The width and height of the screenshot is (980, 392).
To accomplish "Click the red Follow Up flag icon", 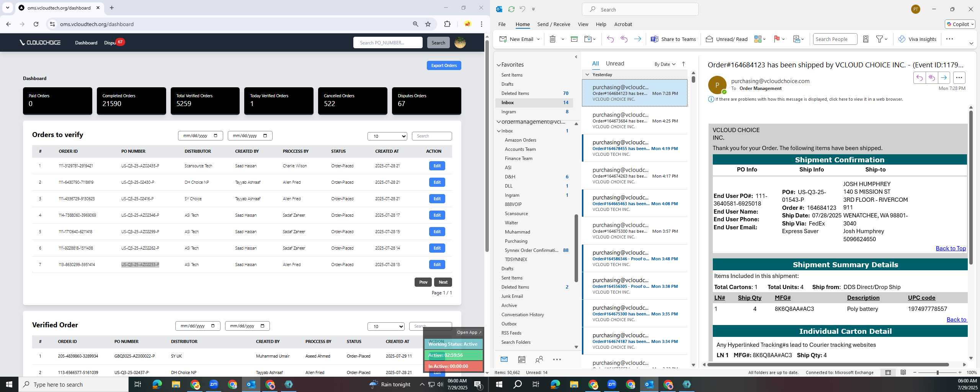I will coord(777,39).
